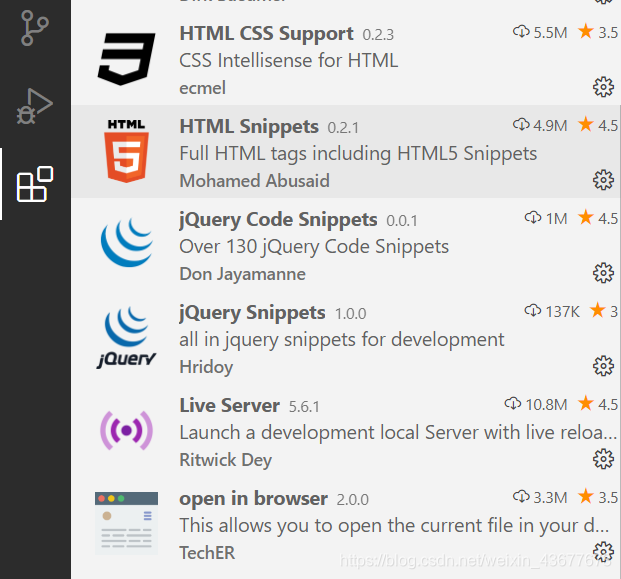This screenshot has width=621, height=579.
Task: Open manage gear for Live Server
Action: pos(603,459)
